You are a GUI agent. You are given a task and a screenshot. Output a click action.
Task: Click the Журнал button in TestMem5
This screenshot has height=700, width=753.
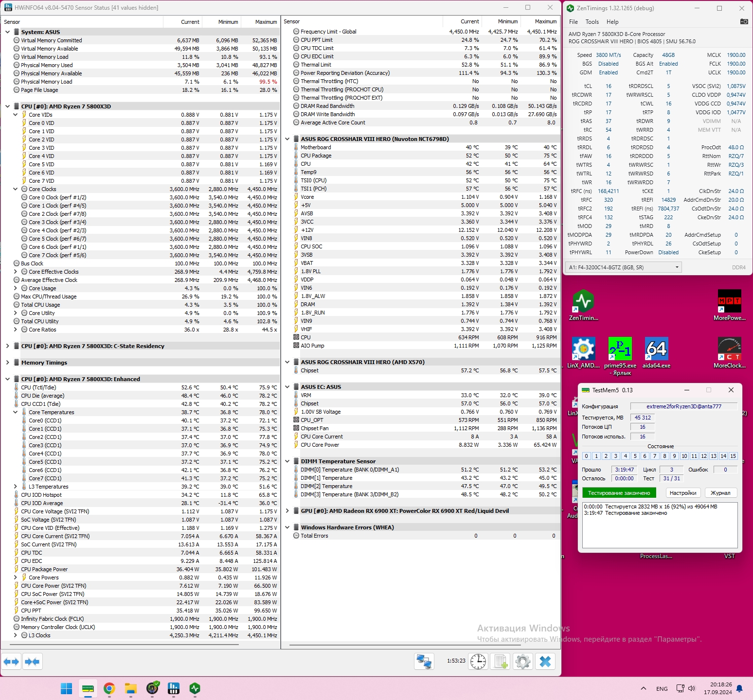[720, 493]
